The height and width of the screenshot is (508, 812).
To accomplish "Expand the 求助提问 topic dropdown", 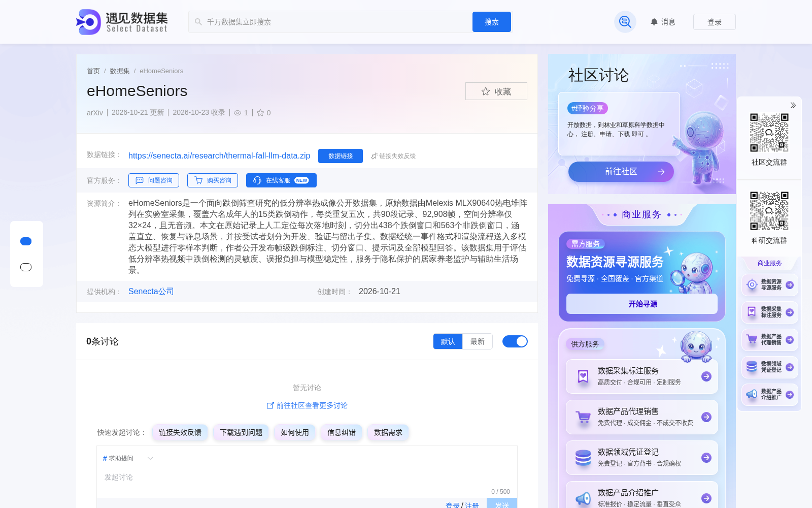I will pos(128,458).
